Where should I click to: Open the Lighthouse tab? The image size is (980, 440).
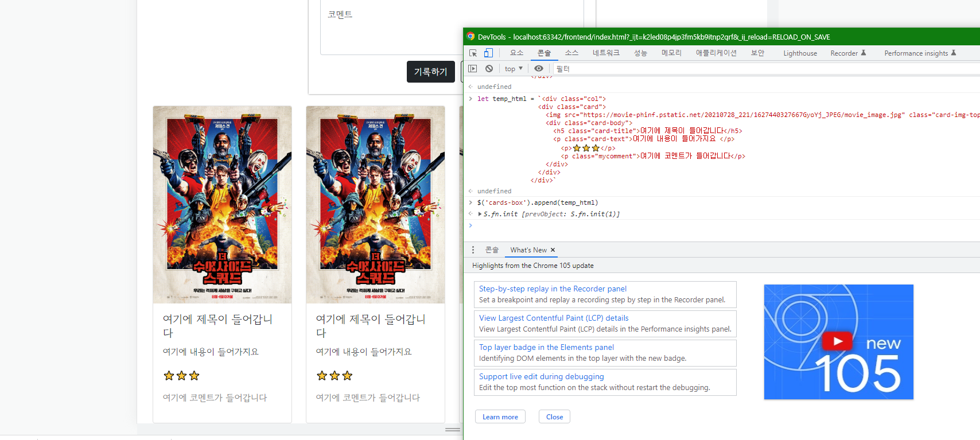[800, 53]
